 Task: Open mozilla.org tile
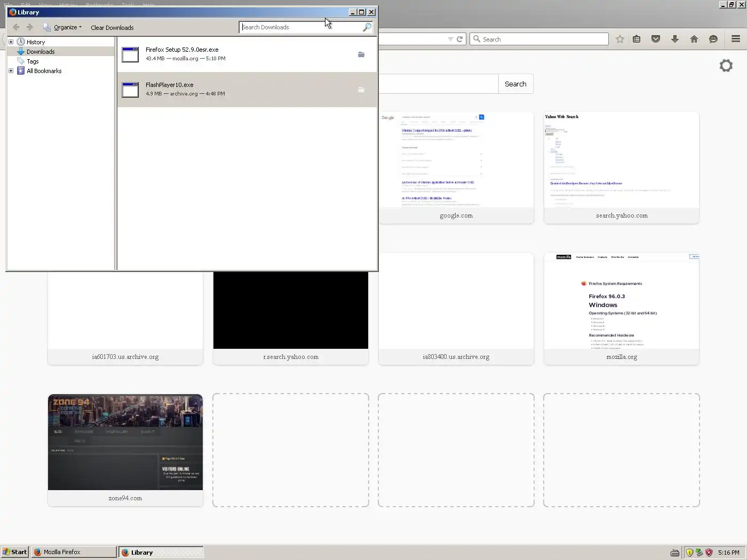tap(622, 309)
